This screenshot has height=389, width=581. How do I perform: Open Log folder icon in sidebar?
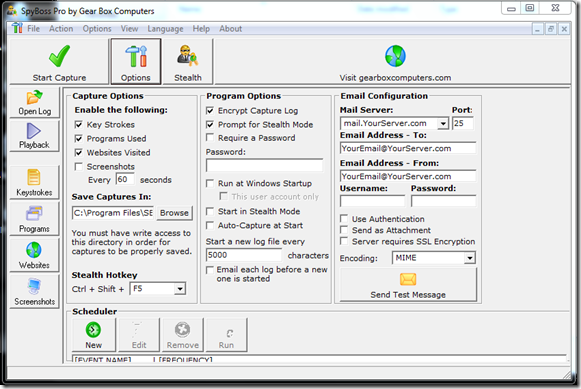click(x=34, y=97)
